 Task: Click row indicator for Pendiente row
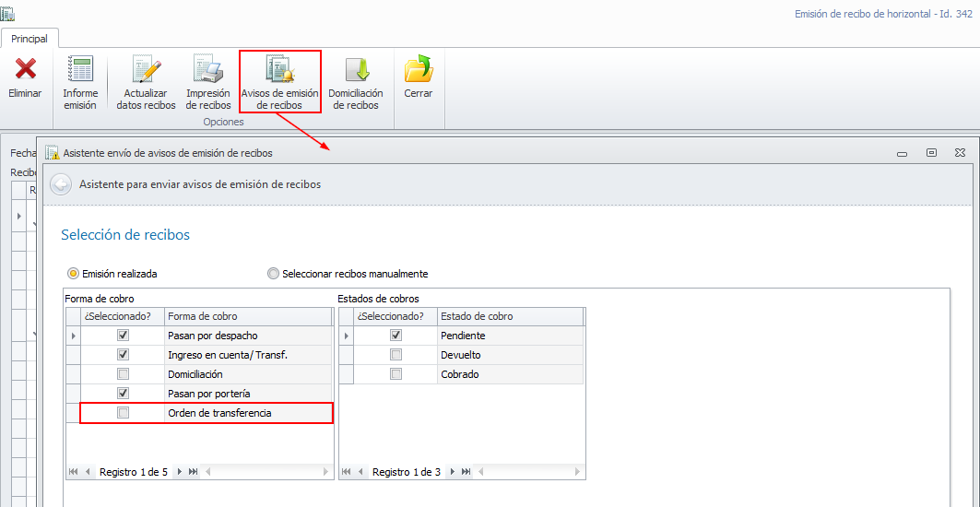coord(347,336)
